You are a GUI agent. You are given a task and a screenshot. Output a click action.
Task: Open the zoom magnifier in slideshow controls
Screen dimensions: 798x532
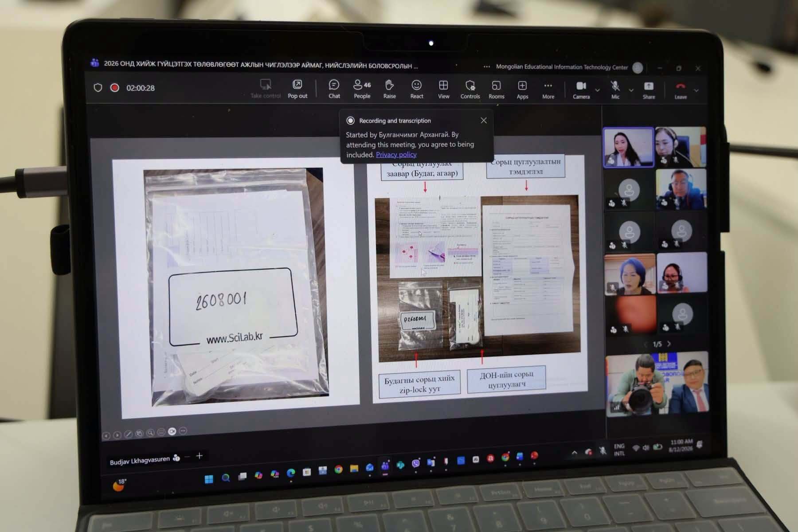point(150,433)
